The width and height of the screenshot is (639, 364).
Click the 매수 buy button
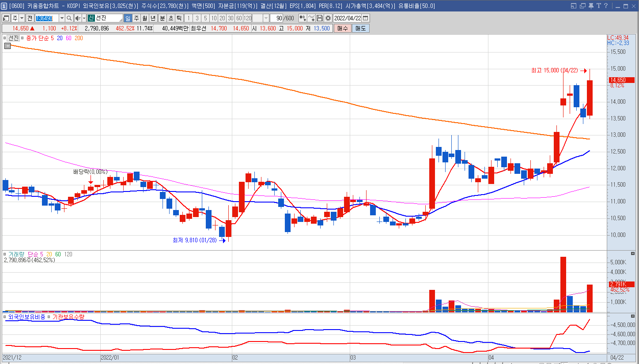tap(342, 28)
